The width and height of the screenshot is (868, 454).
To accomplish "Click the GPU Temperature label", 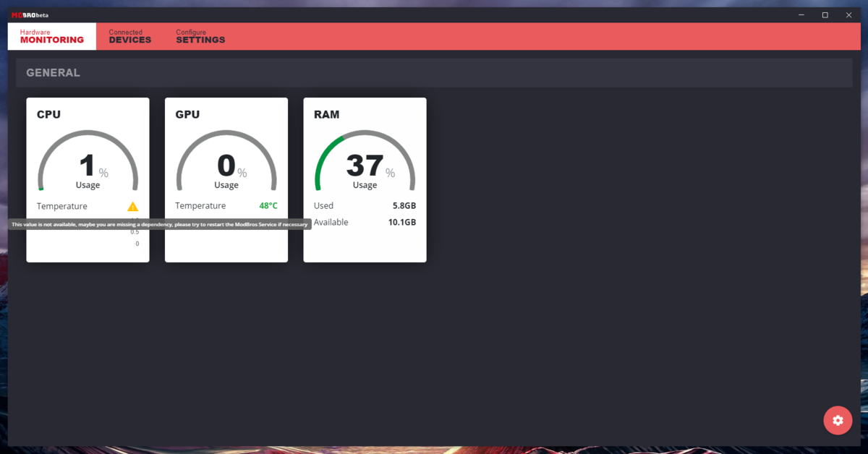I will [200, 206].
